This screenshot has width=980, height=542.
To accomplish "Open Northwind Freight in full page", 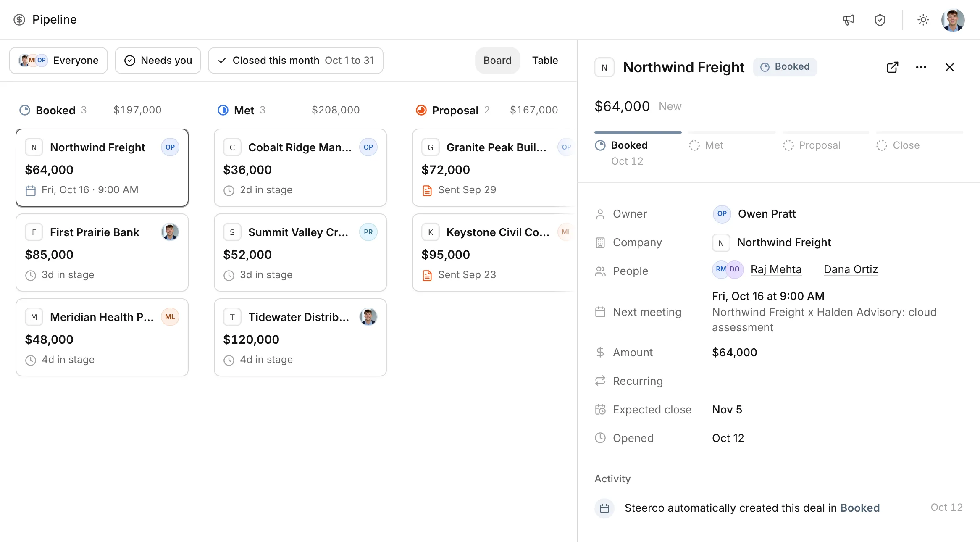I will (892, 67).
